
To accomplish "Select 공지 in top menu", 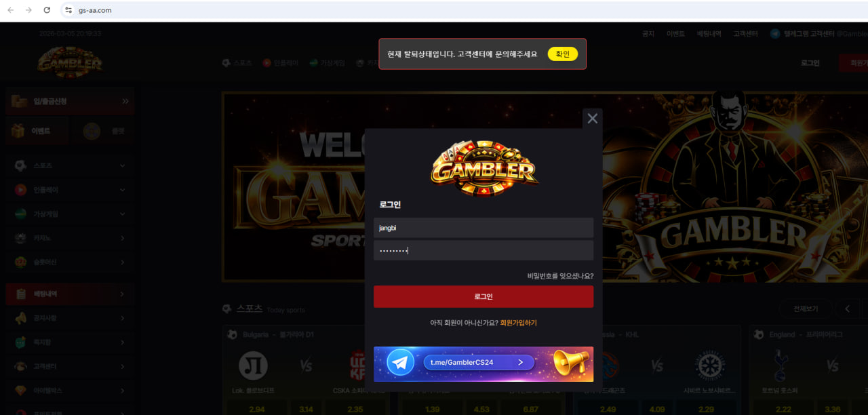I will tap(648, 33).
